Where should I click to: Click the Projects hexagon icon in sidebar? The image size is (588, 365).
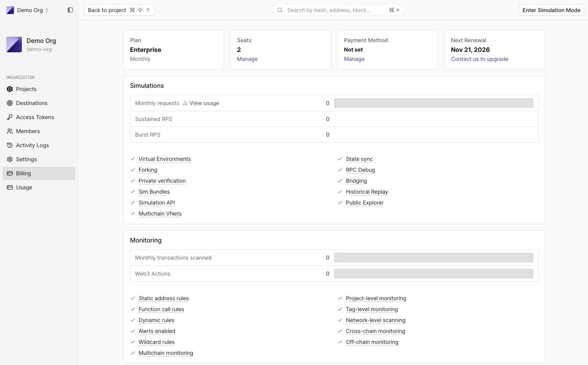[10, 89]
